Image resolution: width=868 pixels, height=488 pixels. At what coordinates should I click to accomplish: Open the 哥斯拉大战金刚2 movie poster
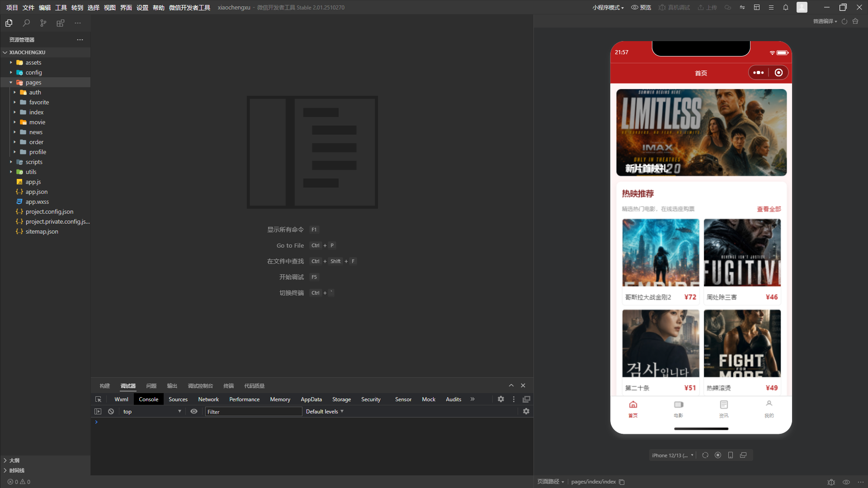coord(660,253)
